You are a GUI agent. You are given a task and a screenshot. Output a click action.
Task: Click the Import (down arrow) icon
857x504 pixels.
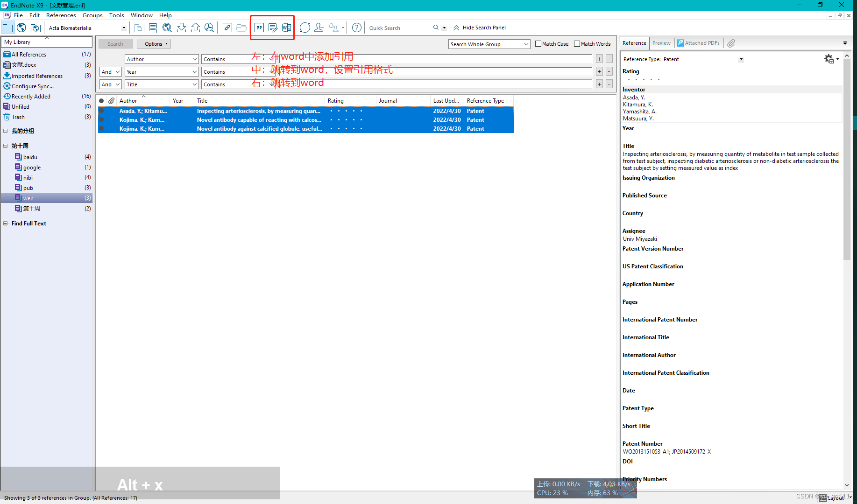point(182,28)
